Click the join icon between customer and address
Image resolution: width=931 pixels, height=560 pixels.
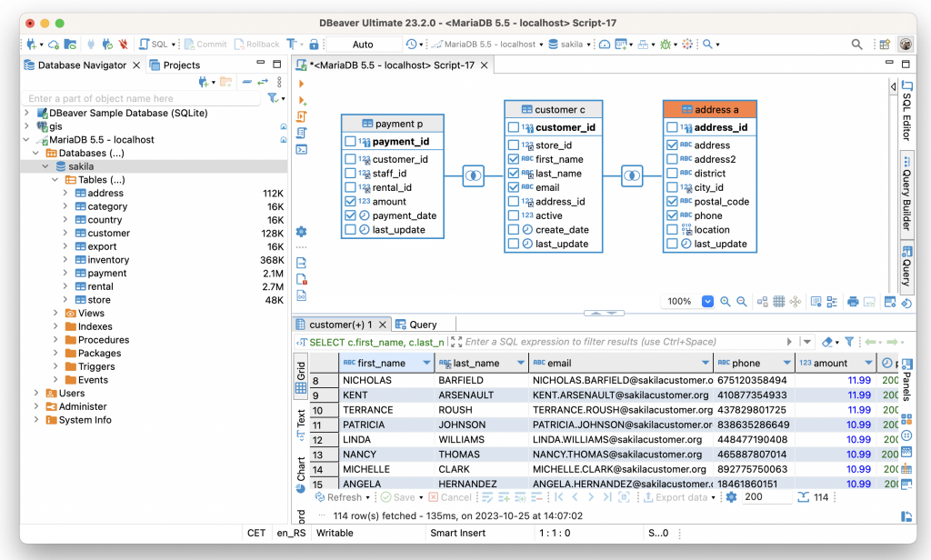pyautogui.click(x=633, y=175)
